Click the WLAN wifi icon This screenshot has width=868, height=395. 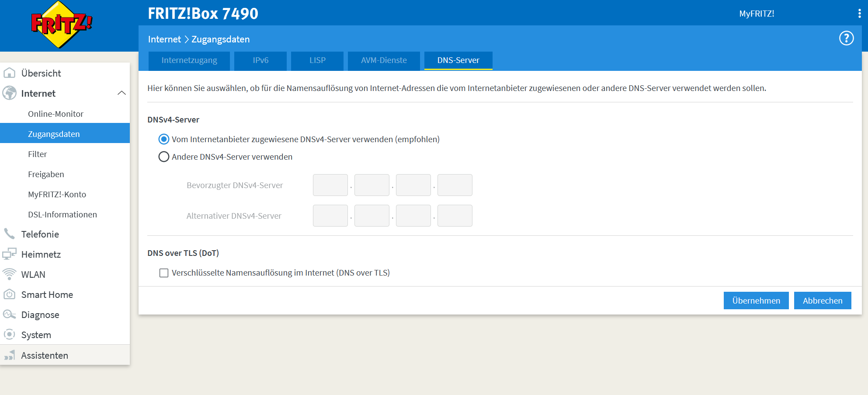tap(9, 274)
